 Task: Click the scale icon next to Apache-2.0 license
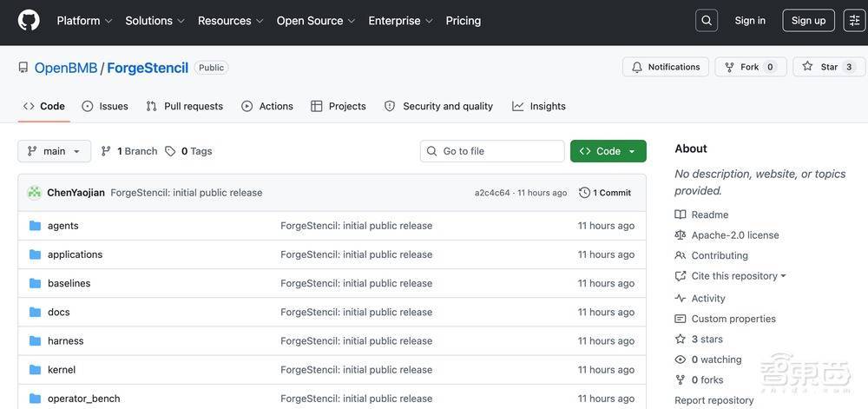click(x=681, y=234)
